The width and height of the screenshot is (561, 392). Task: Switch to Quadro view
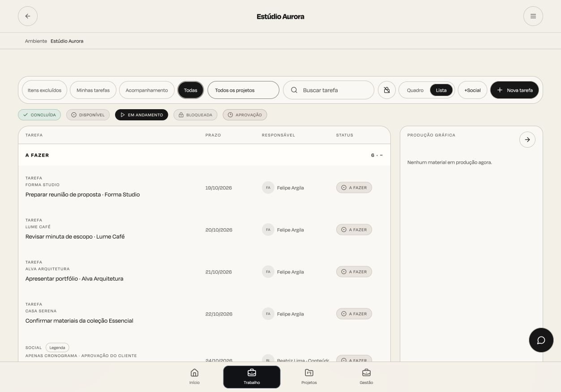(x=415, y=90)
